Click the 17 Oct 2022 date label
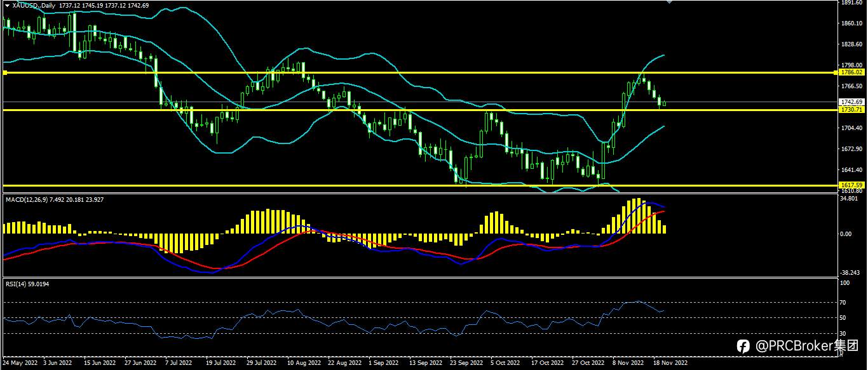868x370 pixels. coord(547,364)
